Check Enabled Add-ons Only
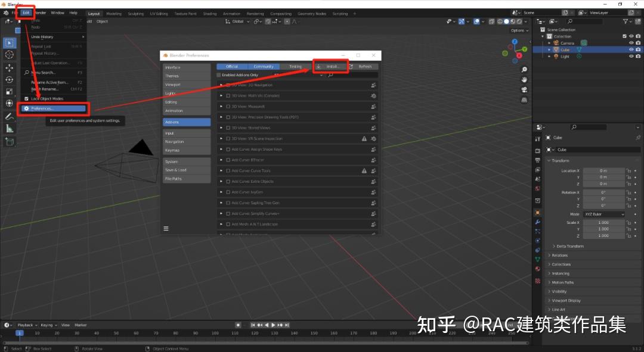 219,75
